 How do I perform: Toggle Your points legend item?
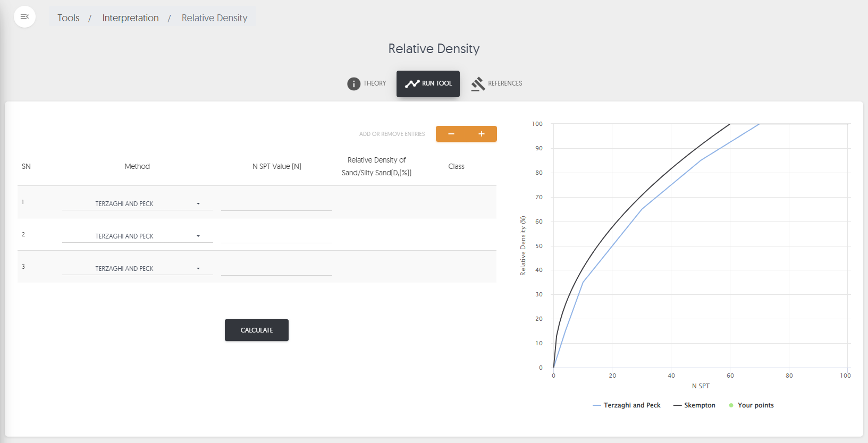pyautogui.click(x=751, y=405)
